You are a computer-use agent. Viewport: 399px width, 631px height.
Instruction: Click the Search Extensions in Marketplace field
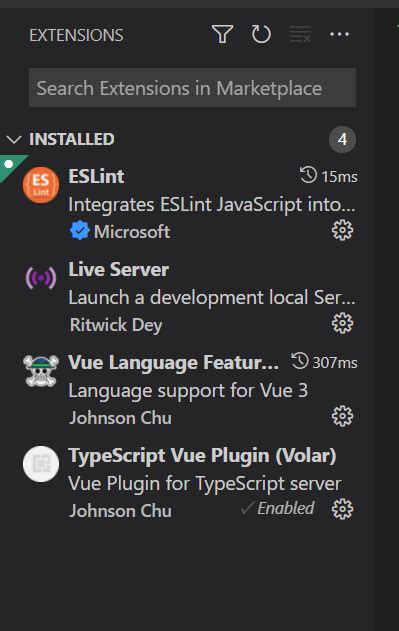192,88
